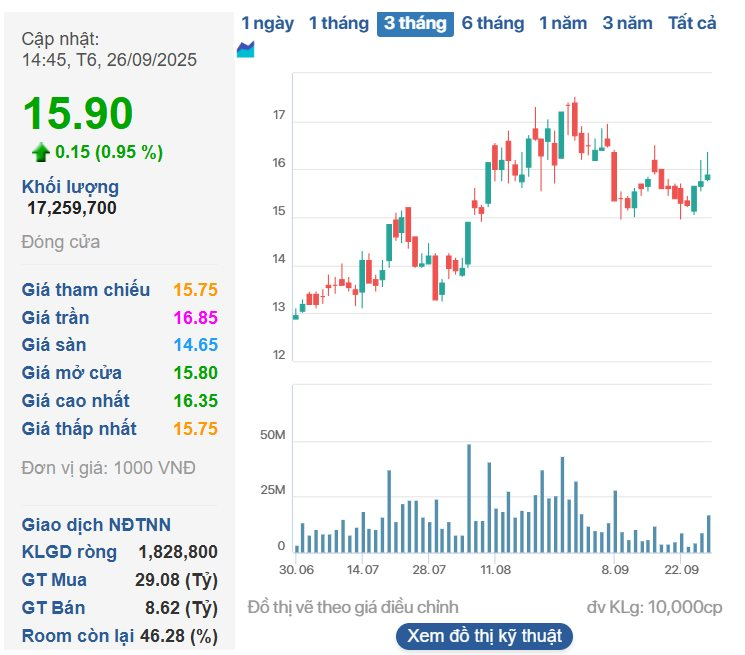The width and height of the screenshot is (745, 655).
Task: Click the last candlestick on the right
Action: (708, 176)
